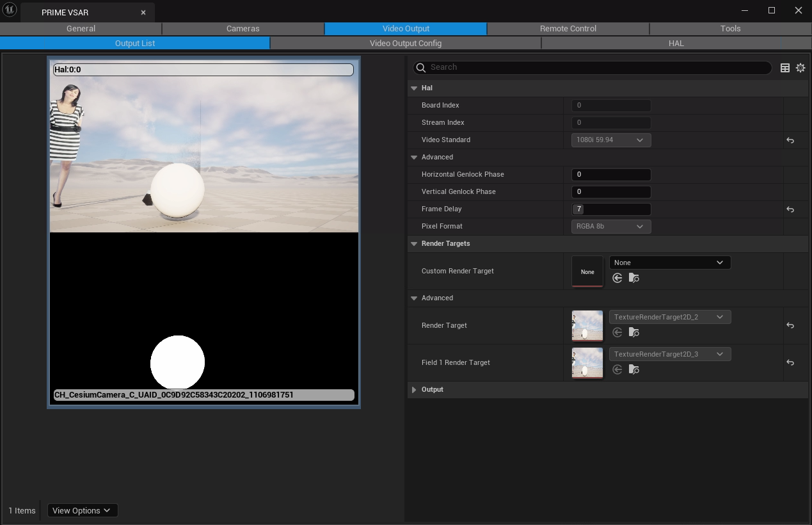Image resolution: width=812 pixels, height=525 pixels.
Task: Click the search magnifier icon
Action: tap(421, 68)
